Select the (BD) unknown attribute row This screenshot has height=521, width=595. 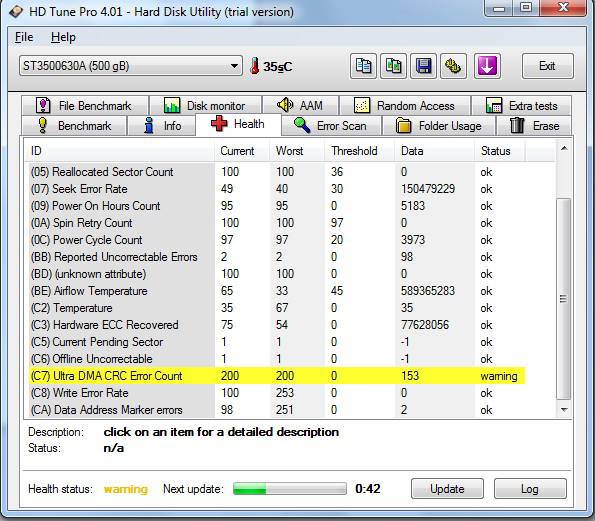[x=277, y=274]
